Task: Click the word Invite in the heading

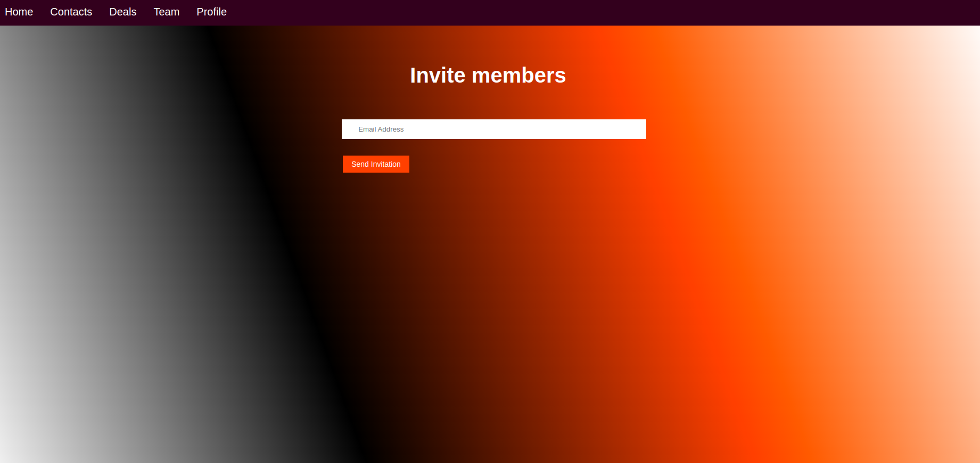Action: [438, 75]
